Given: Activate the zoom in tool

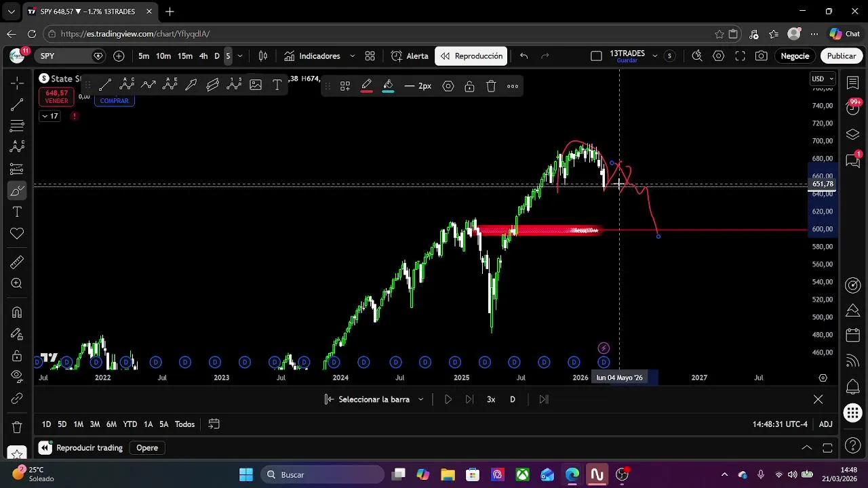Looking at the screenshot, I should coord(17,284).
